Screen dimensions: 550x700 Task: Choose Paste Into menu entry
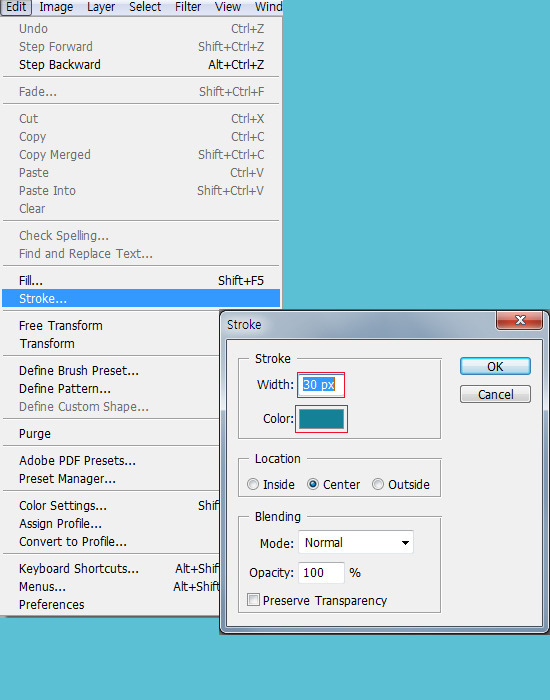(141, 191)
